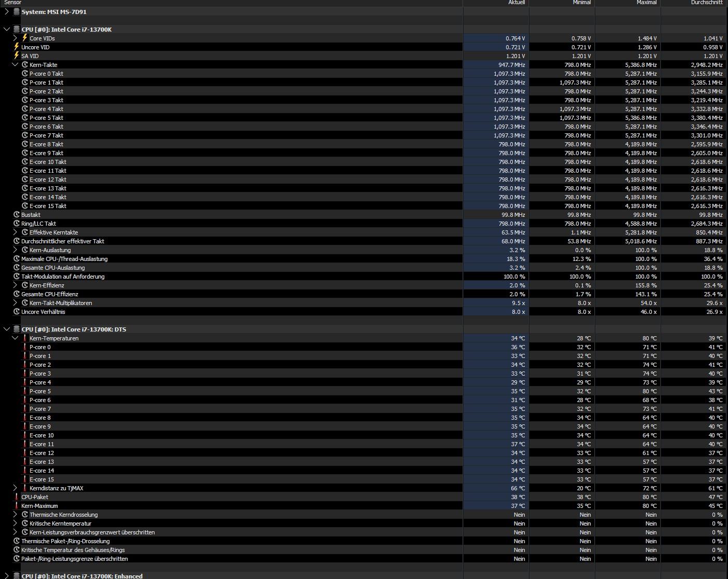The image size is (728, 579).
Task: Click P-core 5 Takt maximum 5,386.8 MHz
Action: pyautogui.click(x=641, y=118)
